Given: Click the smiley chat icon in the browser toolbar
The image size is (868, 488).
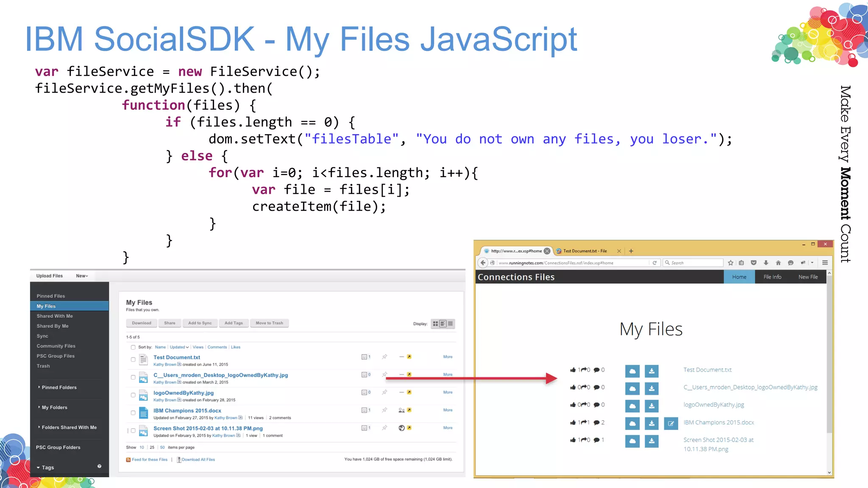Looking at the screenshot, I should (790, 263).
